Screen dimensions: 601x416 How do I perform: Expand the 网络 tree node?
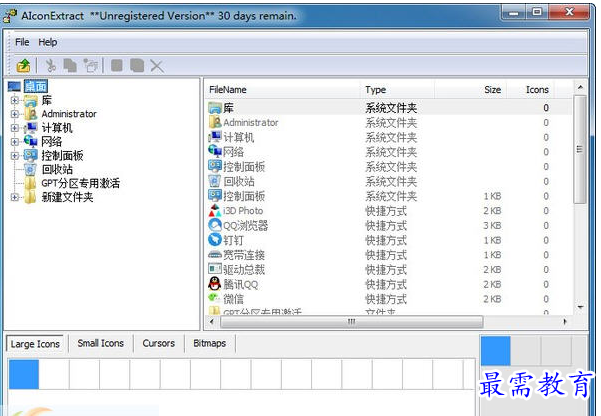(15, 142)
